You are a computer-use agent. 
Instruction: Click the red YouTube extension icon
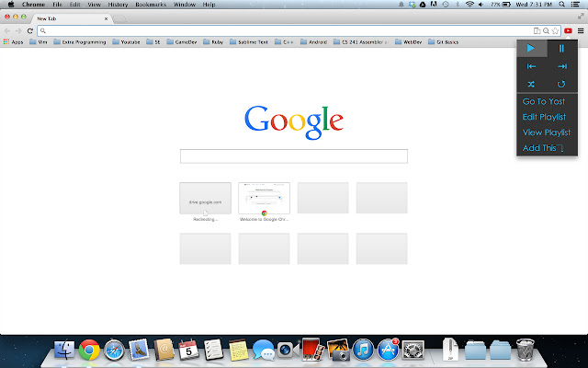click(568, 30)
